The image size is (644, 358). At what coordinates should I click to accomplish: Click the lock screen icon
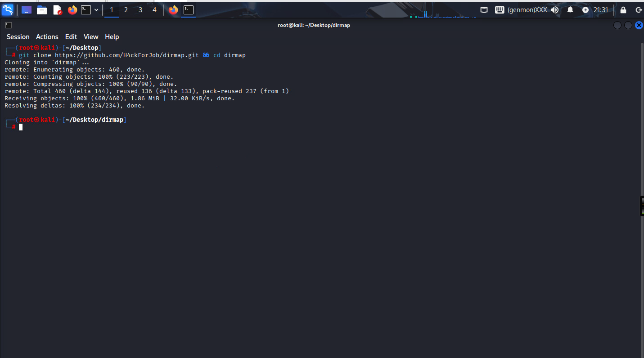[x=623, y=10]
